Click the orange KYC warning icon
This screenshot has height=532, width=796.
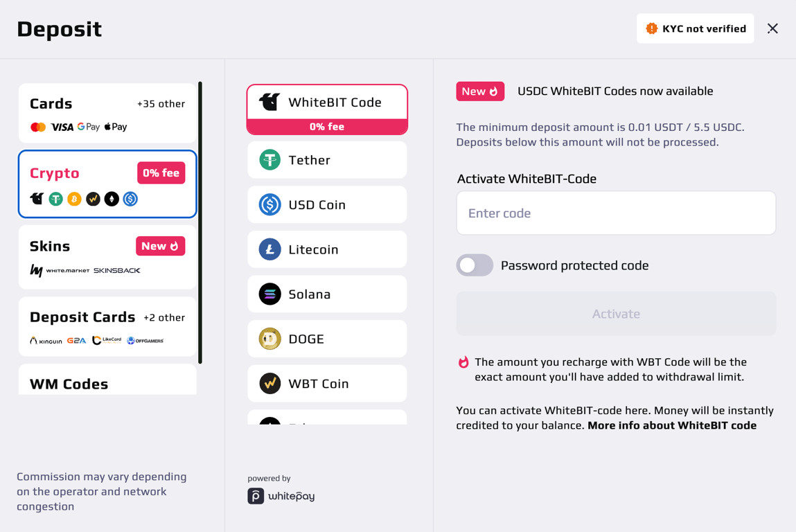pyautogui.click(x=651, y=28)
